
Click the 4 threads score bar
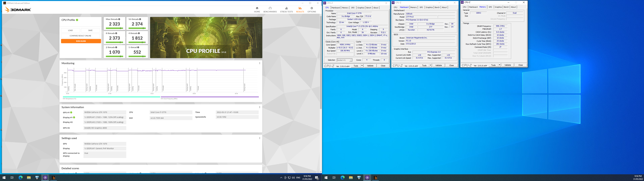point(137,42)
